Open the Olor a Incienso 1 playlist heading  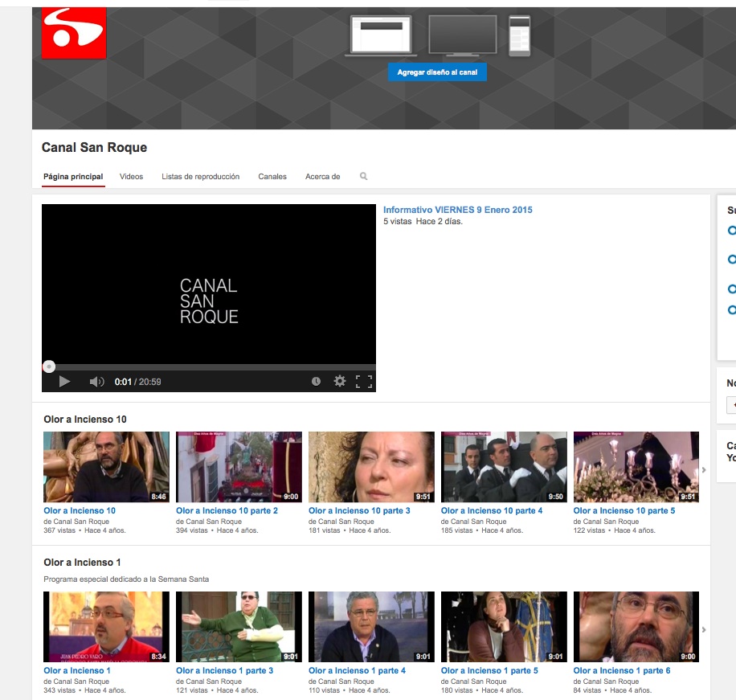tap(82, 563)
